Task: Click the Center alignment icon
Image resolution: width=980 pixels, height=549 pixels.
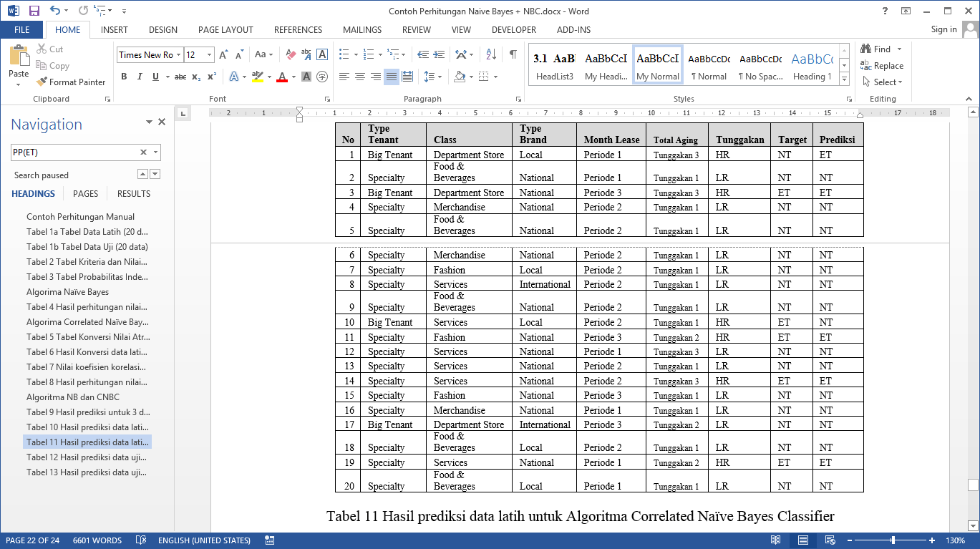Action: (x=360, y=77)
